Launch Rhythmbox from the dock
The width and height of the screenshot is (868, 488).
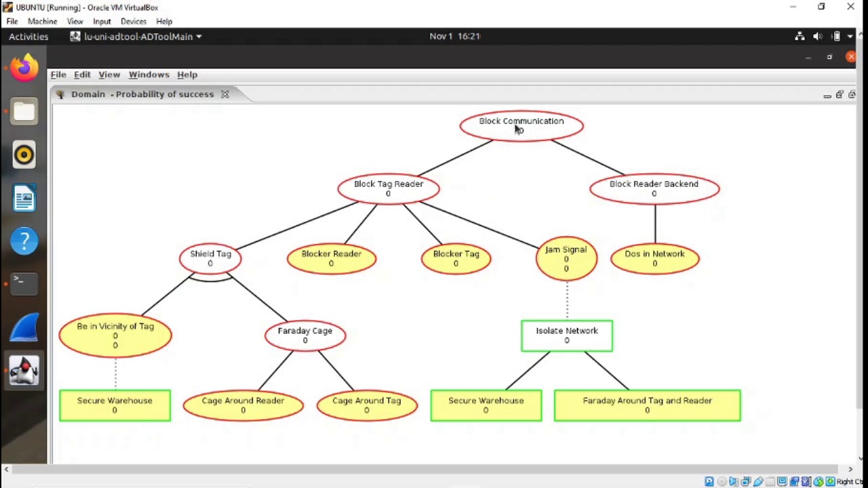24,155
